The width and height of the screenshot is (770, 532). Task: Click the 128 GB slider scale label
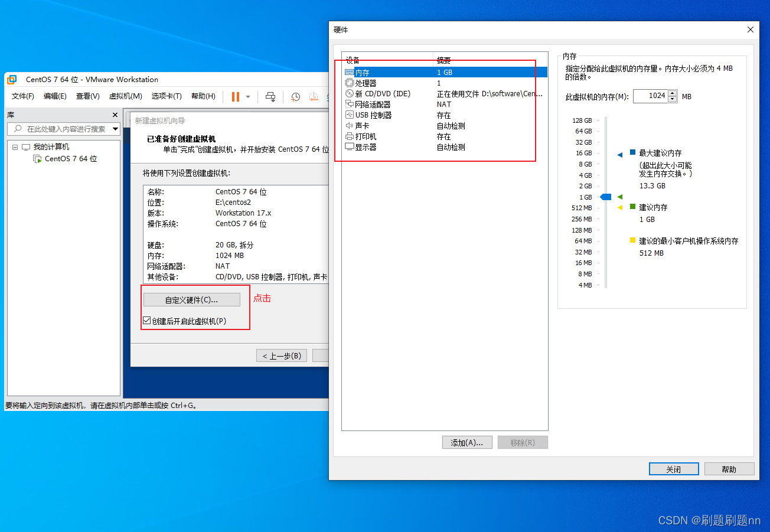pyautogui.click(x=582, y=120)
